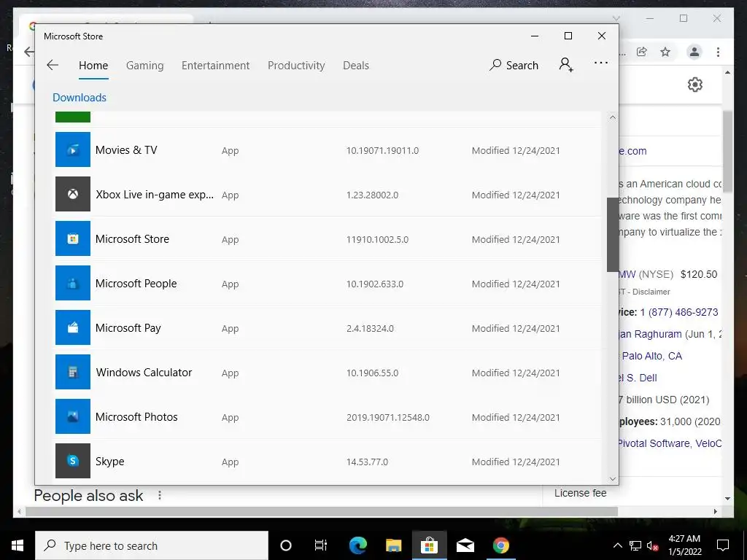The height and width of the screenshot is (560, 747).
Task: Open Task View in the taskbar
Action: click(x=321, y=545)
